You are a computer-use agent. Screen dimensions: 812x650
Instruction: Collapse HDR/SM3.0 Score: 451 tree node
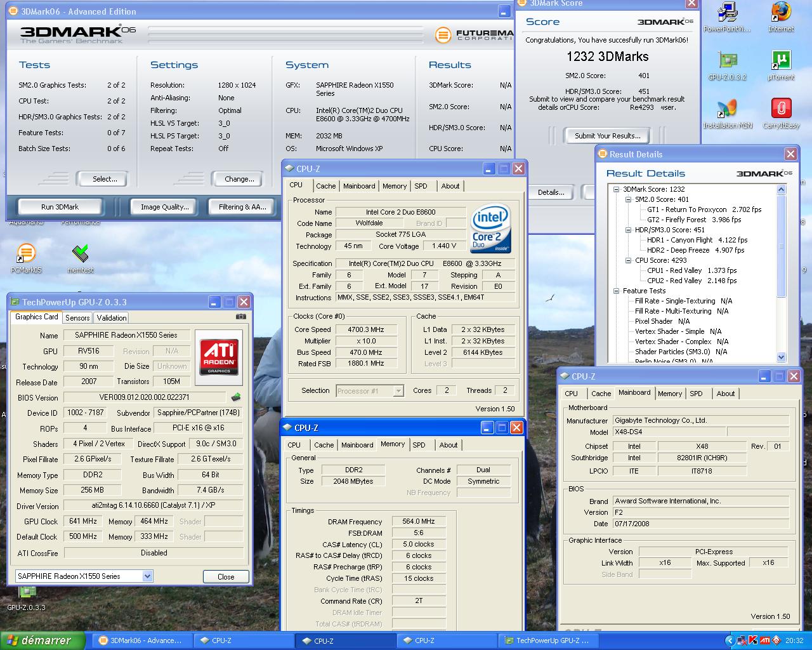click(629, 230)
